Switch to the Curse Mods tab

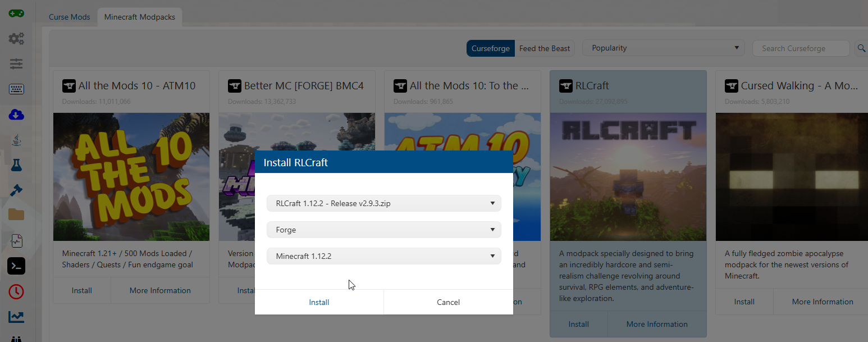(x=70, y=17)
